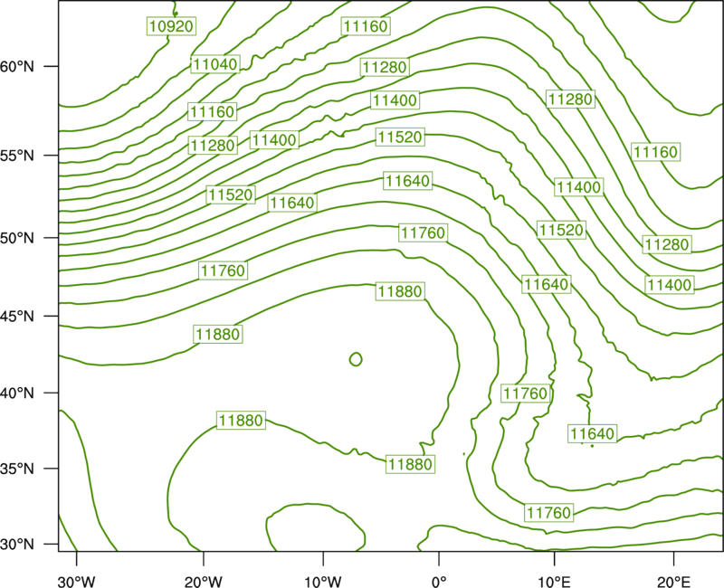Select the 35°N latitude axis label
Screen dimensions: 724x588
pyautogui.click(x=17, y=469)
